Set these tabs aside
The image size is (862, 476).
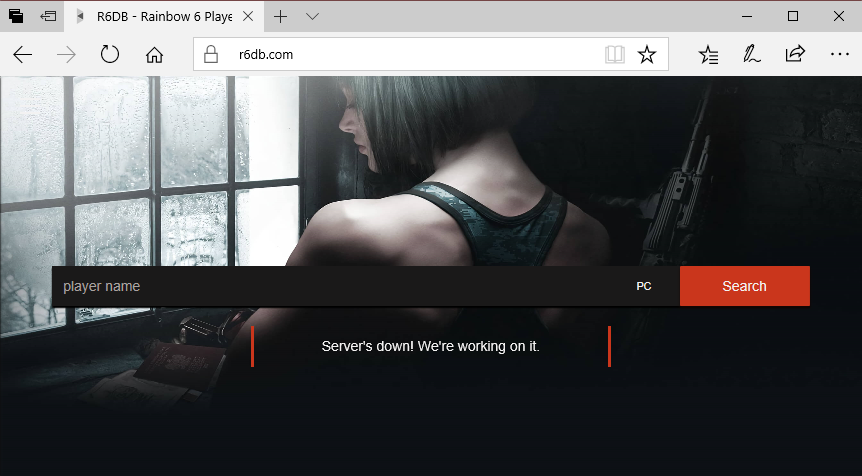click(48, 16)
